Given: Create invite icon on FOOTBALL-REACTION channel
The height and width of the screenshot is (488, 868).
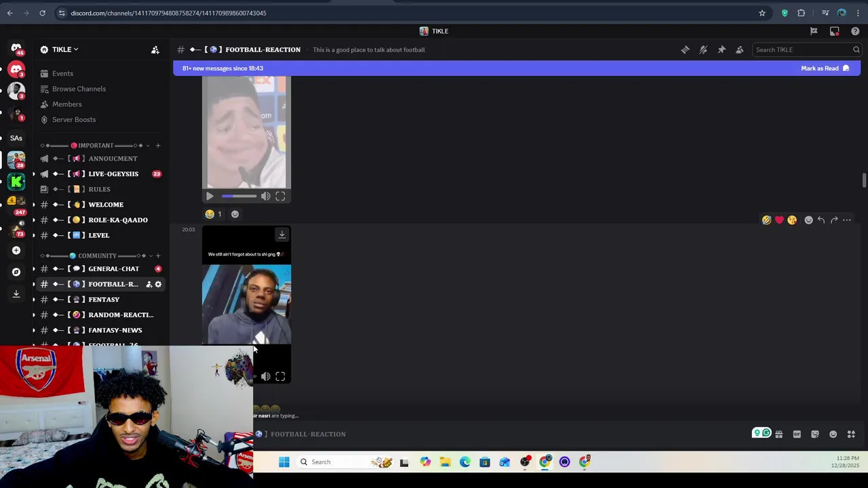Looking at the screenshot, I should (149, 285).
